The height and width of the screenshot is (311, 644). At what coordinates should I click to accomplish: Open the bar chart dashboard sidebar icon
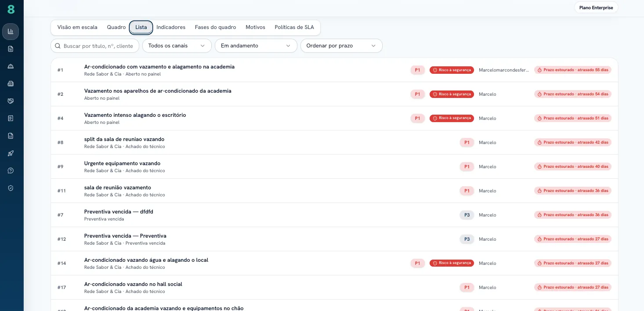click(11, 32)
